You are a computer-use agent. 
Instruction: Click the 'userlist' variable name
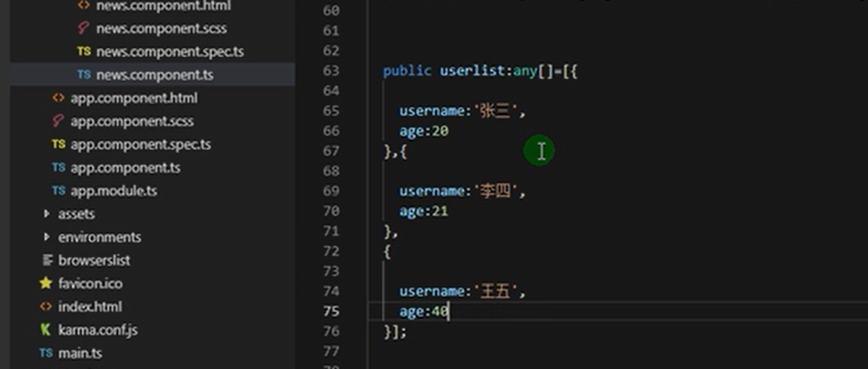pos(472,70)
